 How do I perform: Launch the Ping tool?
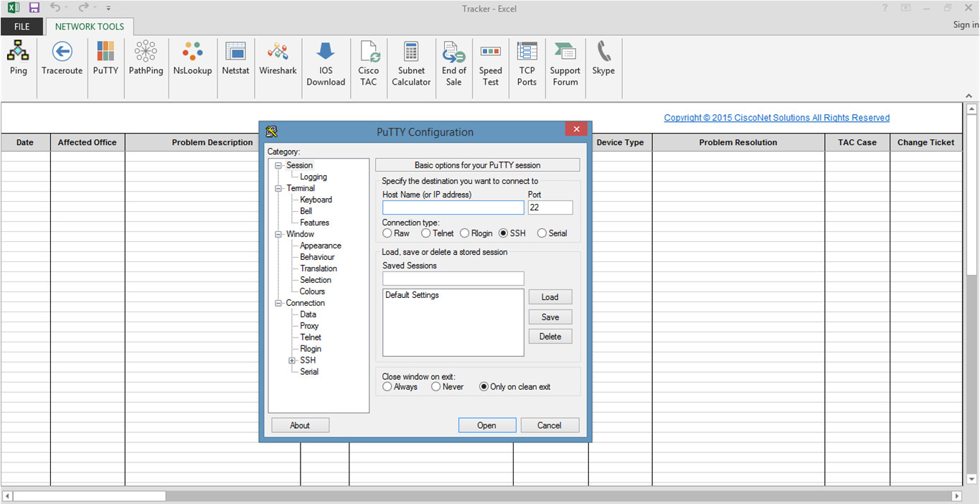[18, 58]
